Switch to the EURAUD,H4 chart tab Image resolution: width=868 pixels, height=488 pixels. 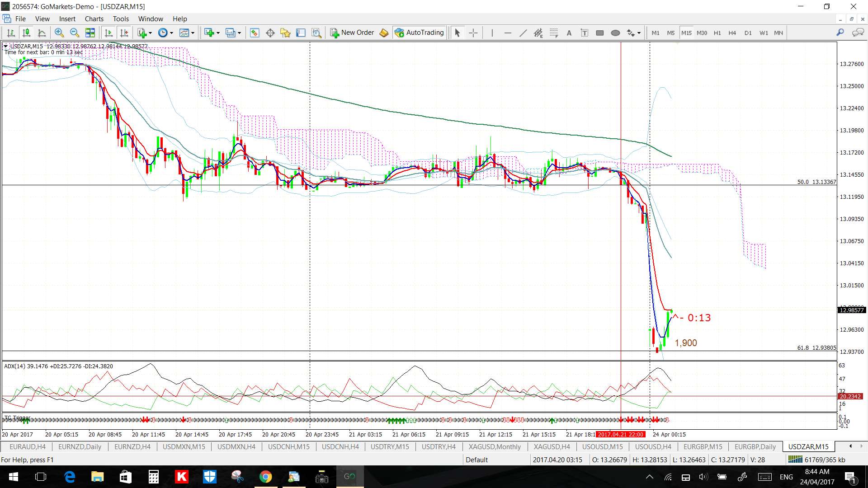27,446
